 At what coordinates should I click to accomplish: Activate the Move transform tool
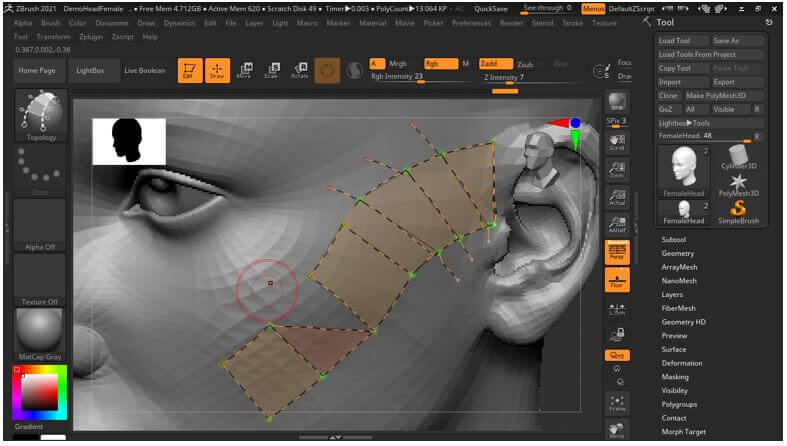[244, 70]
